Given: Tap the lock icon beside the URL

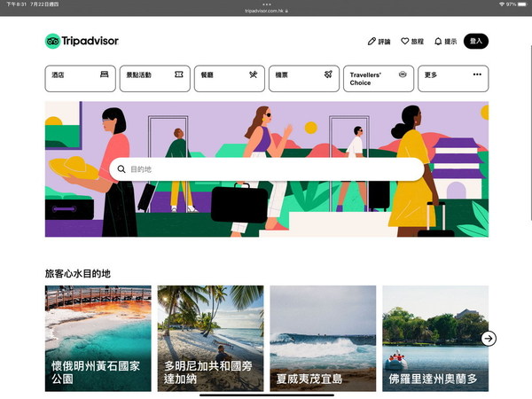Looking at the screenshot, I should pyautogui.click(x=286, y=11).
